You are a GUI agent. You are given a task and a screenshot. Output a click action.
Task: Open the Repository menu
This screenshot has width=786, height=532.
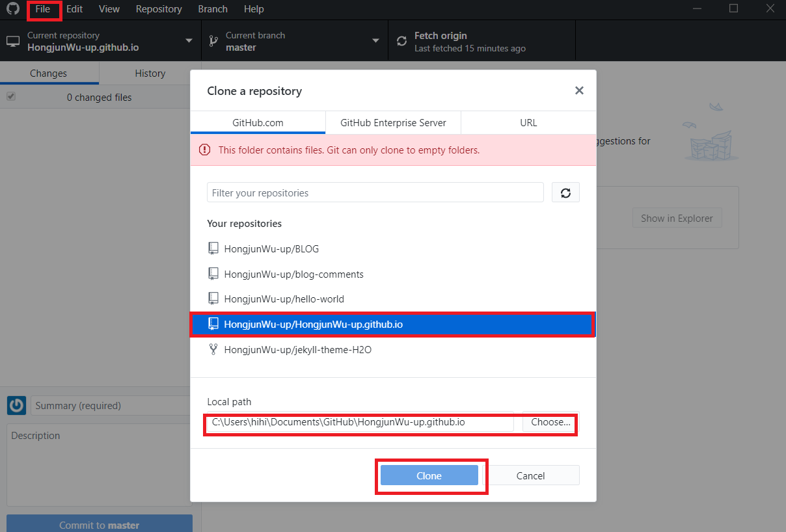(x=159, y=9)
